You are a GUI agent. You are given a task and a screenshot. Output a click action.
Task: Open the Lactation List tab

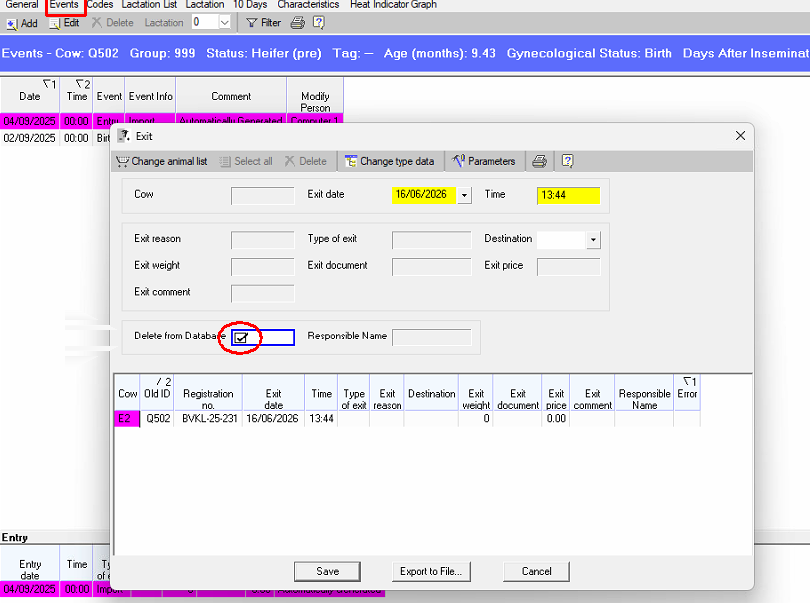[x=149, y=5]
